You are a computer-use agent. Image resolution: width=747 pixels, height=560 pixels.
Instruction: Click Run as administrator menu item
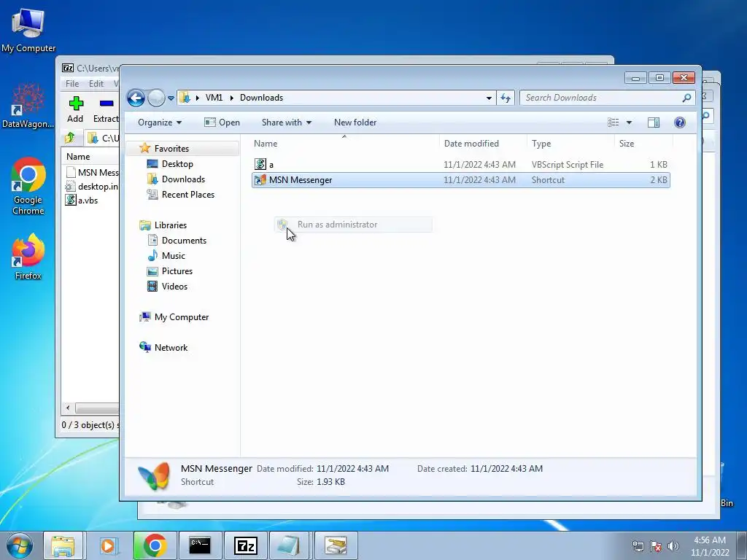coord(353,225)
